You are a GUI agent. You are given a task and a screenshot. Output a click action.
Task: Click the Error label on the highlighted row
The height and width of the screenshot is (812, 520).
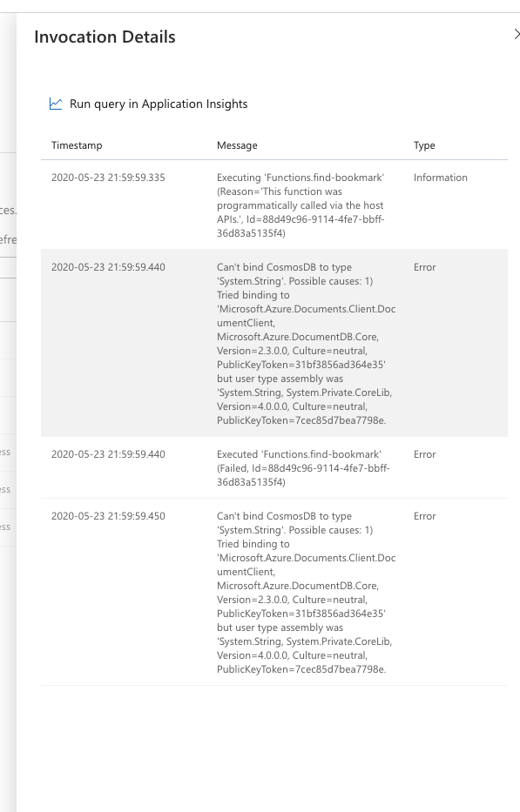click(x=424, y=267)
